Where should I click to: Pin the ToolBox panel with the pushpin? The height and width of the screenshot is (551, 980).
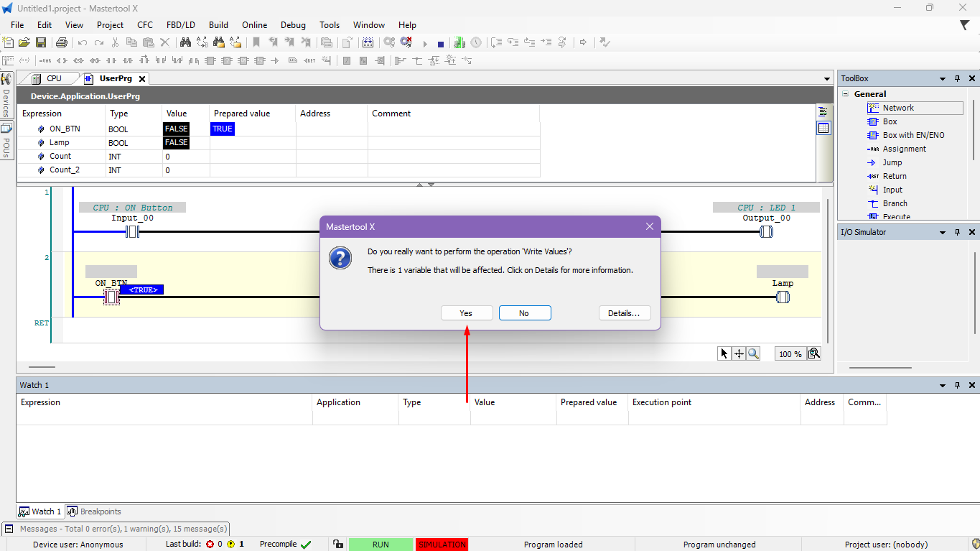coord(957,78)
